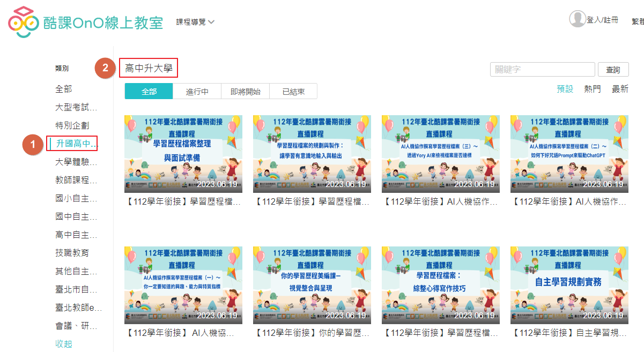This screenshot has width=644, height=352.
Task: Open the 課程導覽 dropdown menu
Action: tap(196, 22)
